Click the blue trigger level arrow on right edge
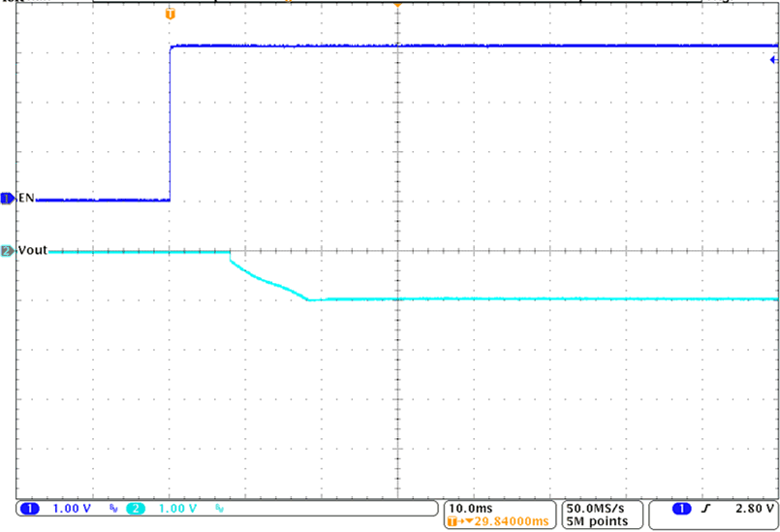The width and height of the screenshot is (780, 532). pos(774,60)
